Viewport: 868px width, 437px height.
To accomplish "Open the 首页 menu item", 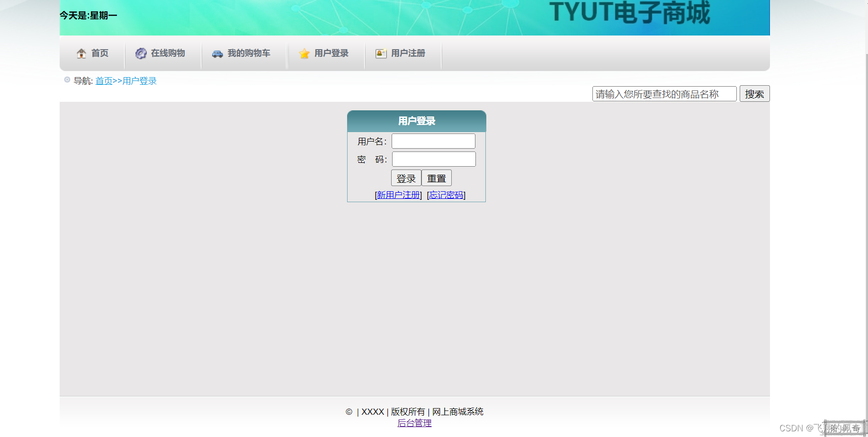I will pyautogui.click(x=99, y=53).
